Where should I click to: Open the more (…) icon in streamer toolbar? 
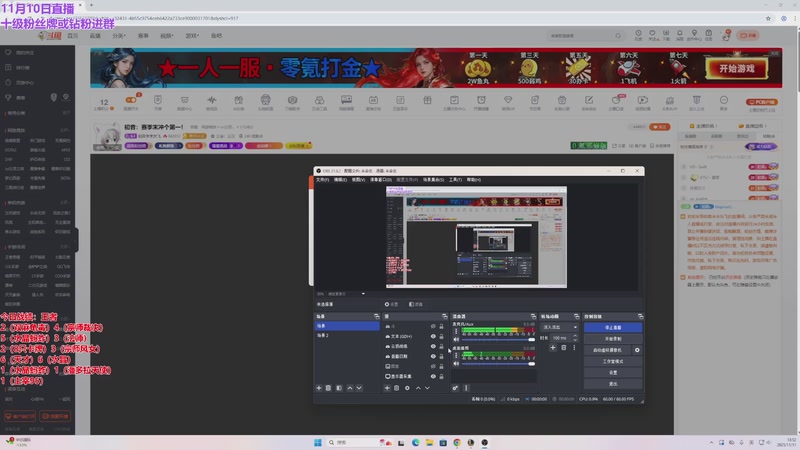point(723,101)
